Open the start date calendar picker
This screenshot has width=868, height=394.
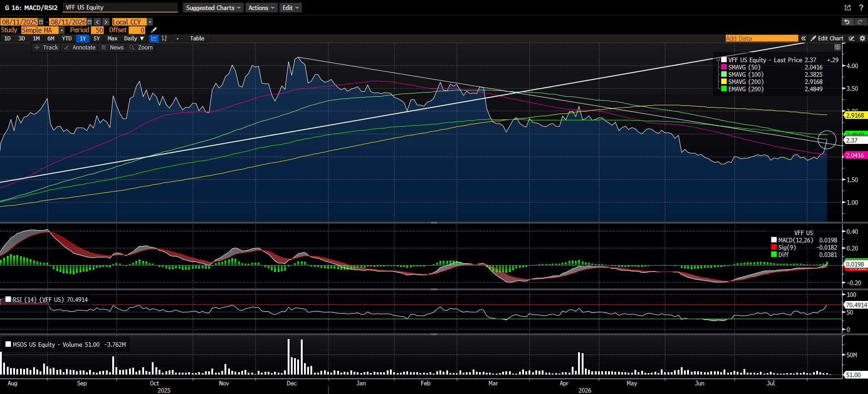[41, 22]
